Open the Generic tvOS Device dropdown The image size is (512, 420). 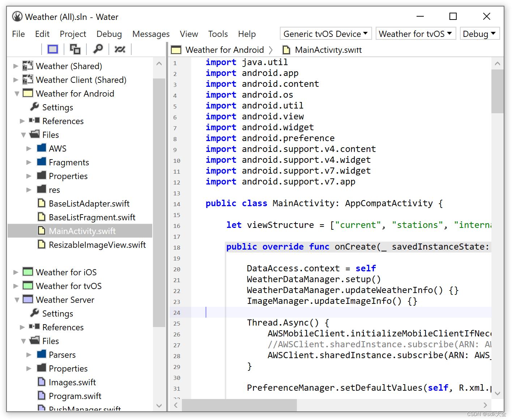[x=325, y=33]
